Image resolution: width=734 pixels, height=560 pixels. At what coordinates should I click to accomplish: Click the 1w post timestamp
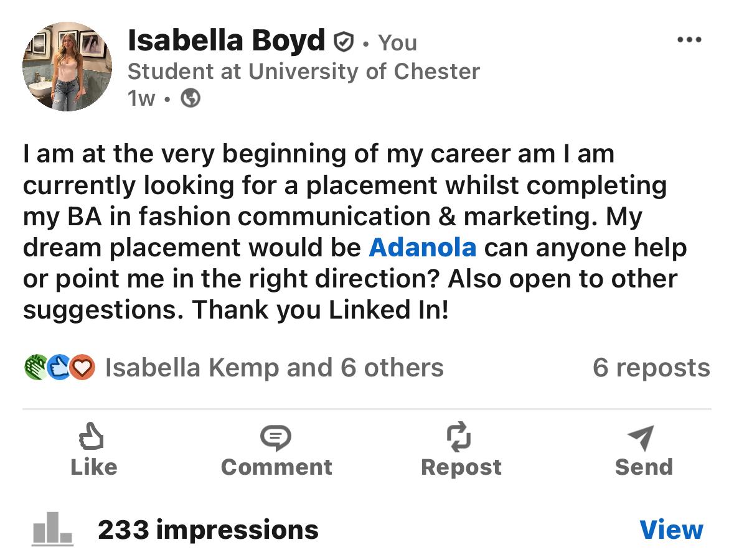pos(141,98)
